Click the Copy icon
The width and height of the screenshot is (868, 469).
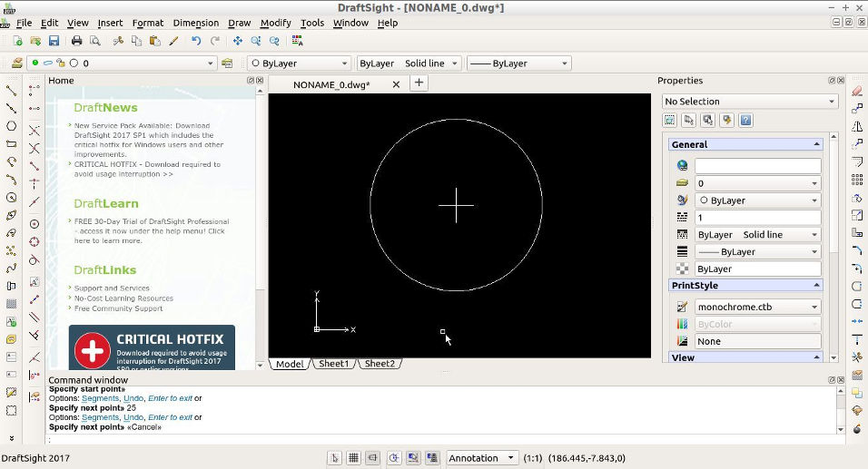point(136,41)
